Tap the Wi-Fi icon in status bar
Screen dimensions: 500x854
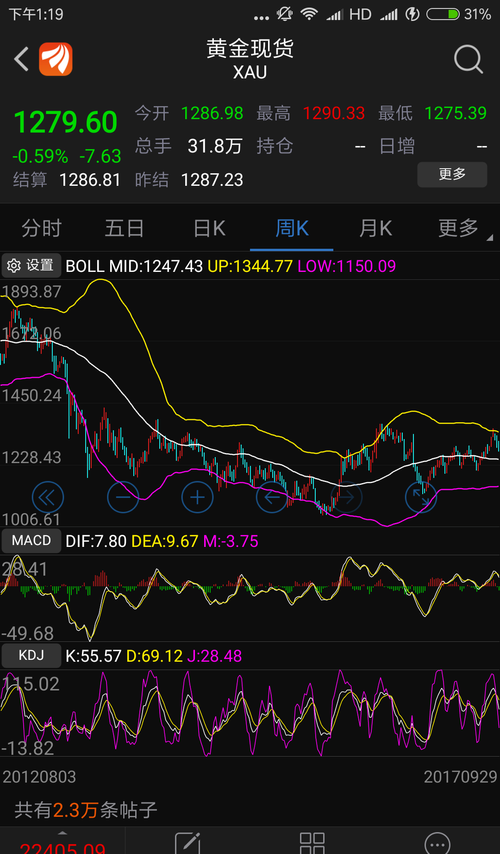tap(309, 14)
